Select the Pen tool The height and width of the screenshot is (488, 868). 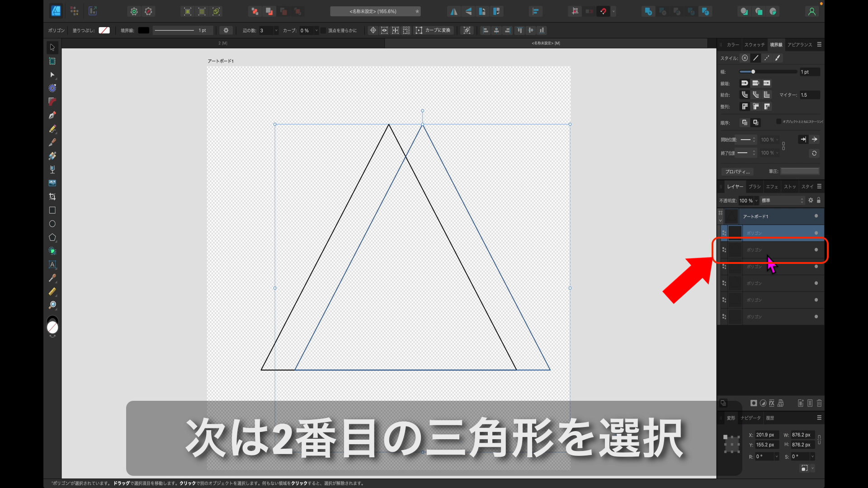click(x=52, y=115)
